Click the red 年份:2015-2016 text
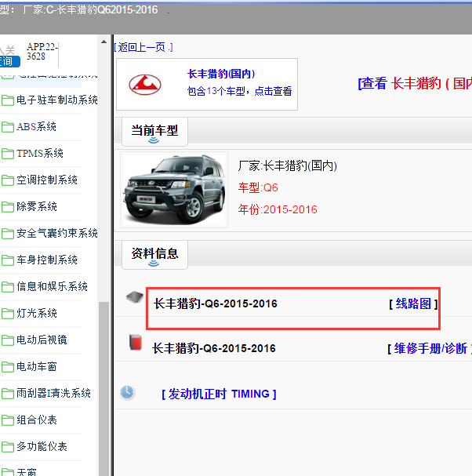 click(278, 209)
